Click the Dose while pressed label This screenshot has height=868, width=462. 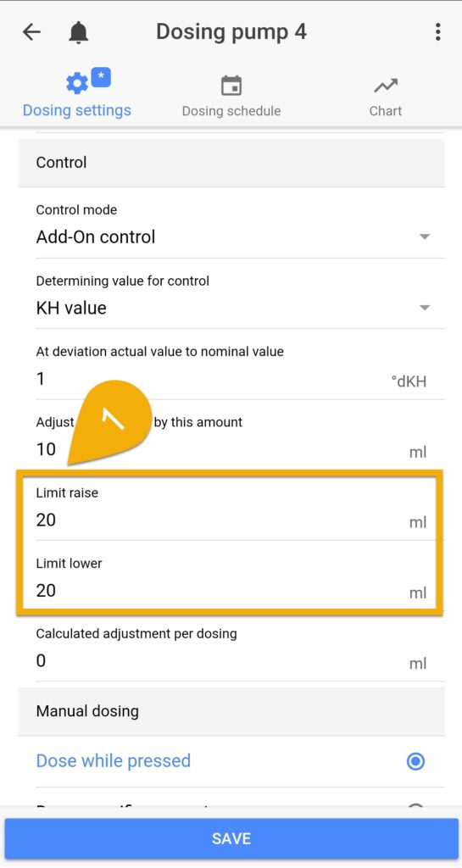pyautogui.click(x=114, y=761)
